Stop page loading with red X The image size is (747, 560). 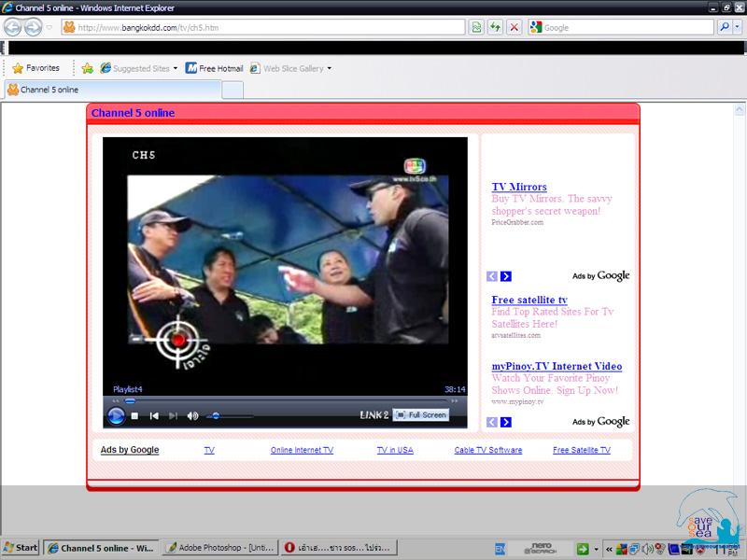tap(514, 27)
